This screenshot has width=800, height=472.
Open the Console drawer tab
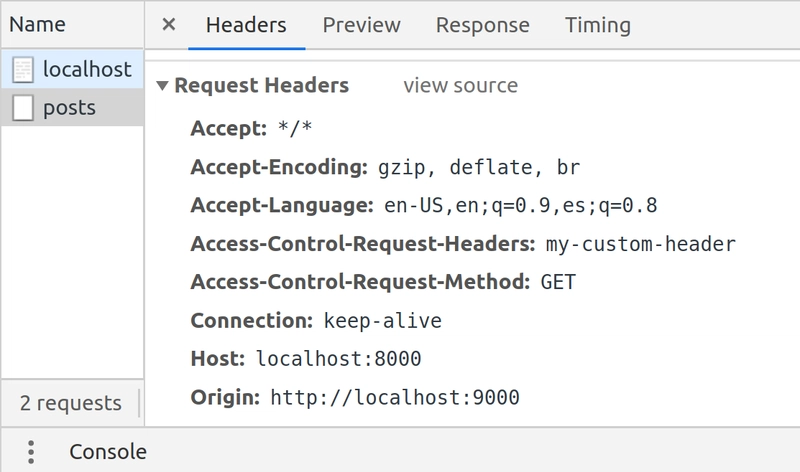tap(108, 452)
